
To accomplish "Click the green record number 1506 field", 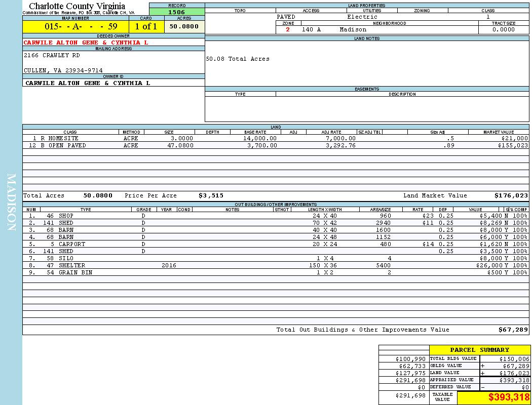I will 177,12.
